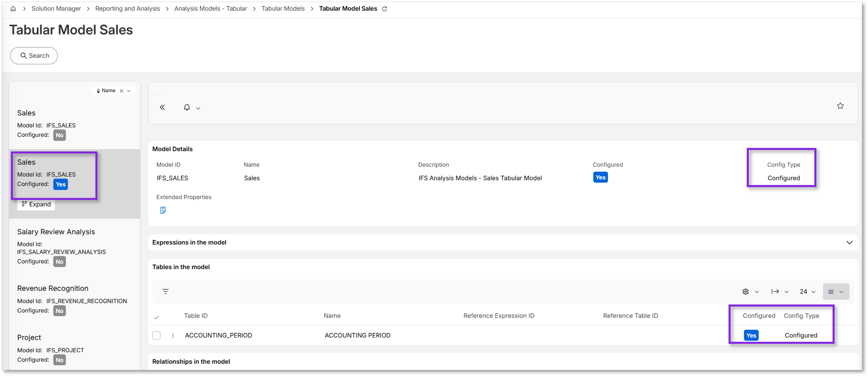Click the Tables in the model heading
868x376 pixels.
click(x=181, y=267)
